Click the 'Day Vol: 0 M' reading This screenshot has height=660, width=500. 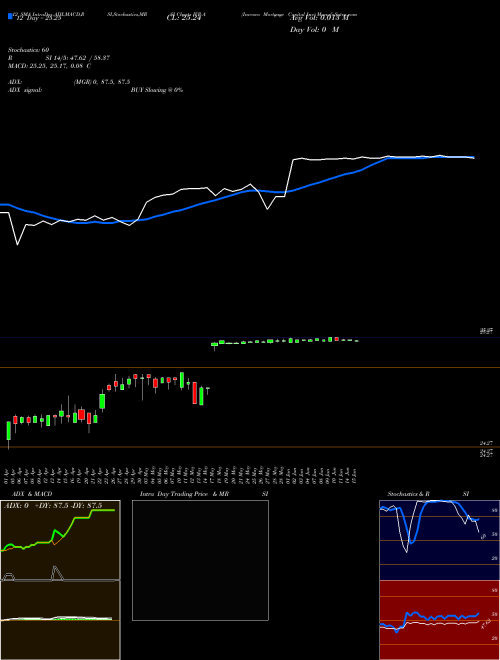[x=314, y=30]
